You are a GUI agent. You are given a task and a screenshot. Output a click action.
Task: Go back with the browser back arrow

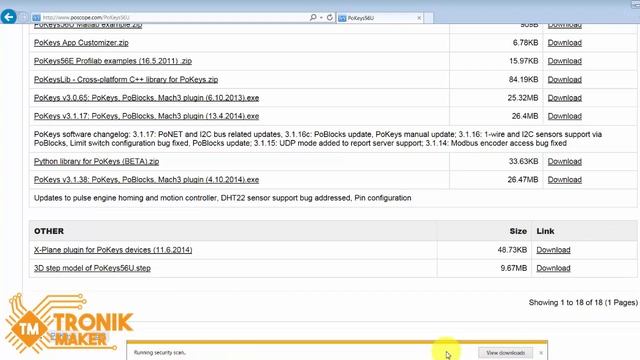point(9,17)
